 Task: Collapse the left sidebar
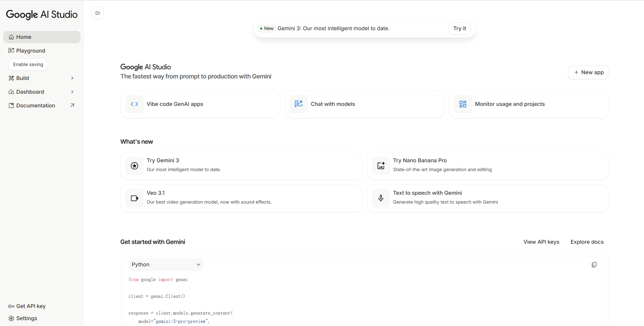98,13
